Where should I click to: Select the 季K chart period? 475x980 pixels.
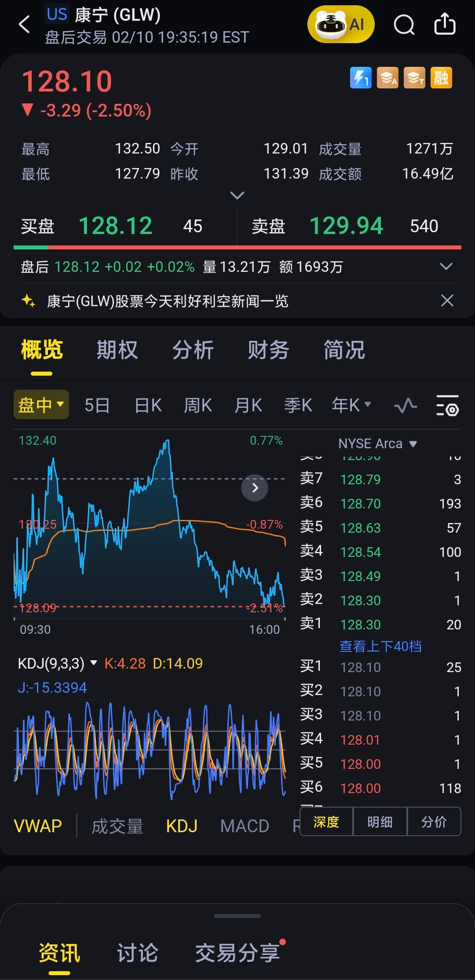click(x=298, y=405)
